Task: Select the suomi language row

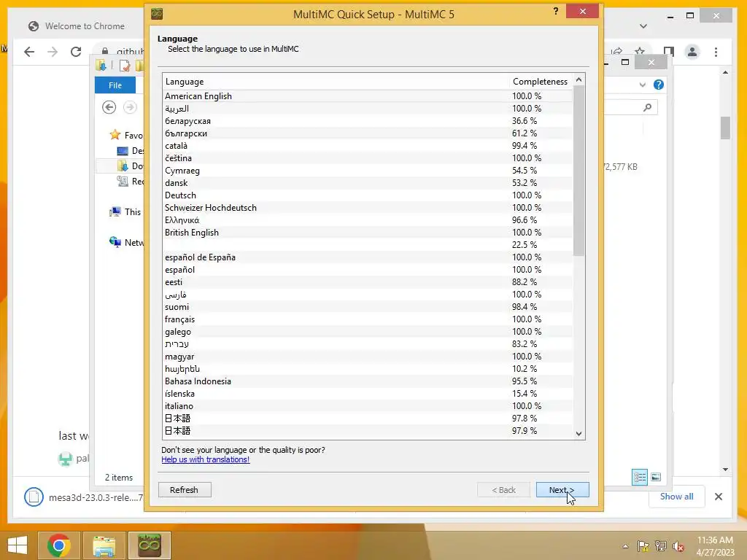Action: coord(368,307)
